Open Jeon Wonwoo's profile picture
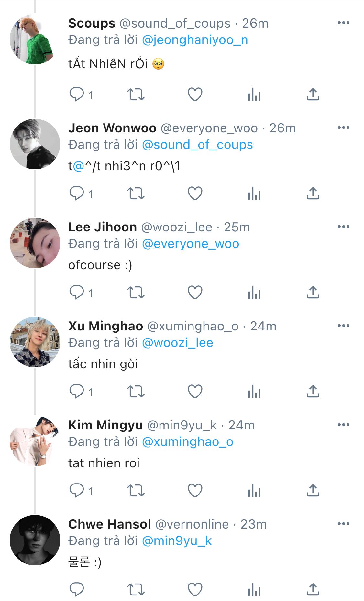 coord(35,144)
